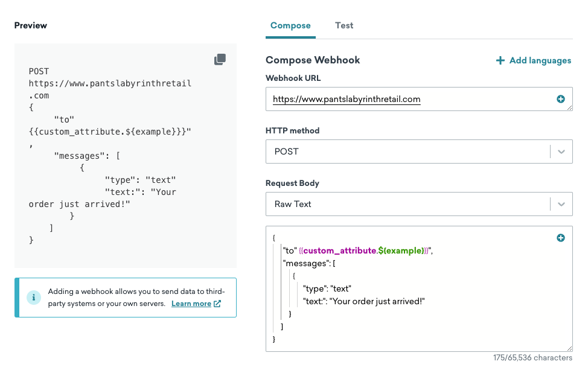This screenshot has width=588, height=370.
Task: Click the "messages": [ line in editor
Action: pyautogui.click(x=309, y=264)
